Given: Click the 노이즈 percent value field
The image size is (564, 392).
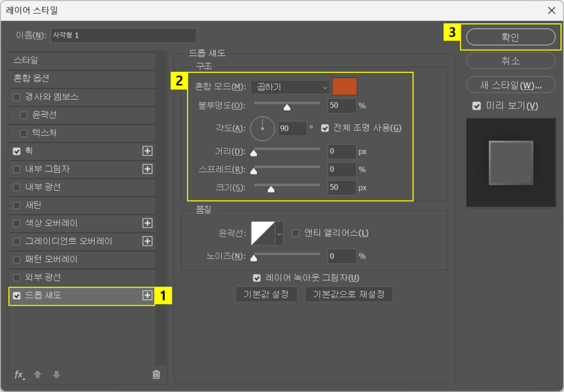Looking at the screenshot, I should [342, 256].
